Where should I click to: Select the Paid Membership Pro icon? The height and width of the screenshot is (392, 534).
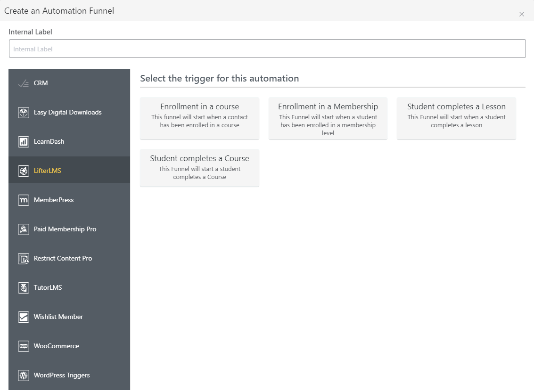coord(24,229)
